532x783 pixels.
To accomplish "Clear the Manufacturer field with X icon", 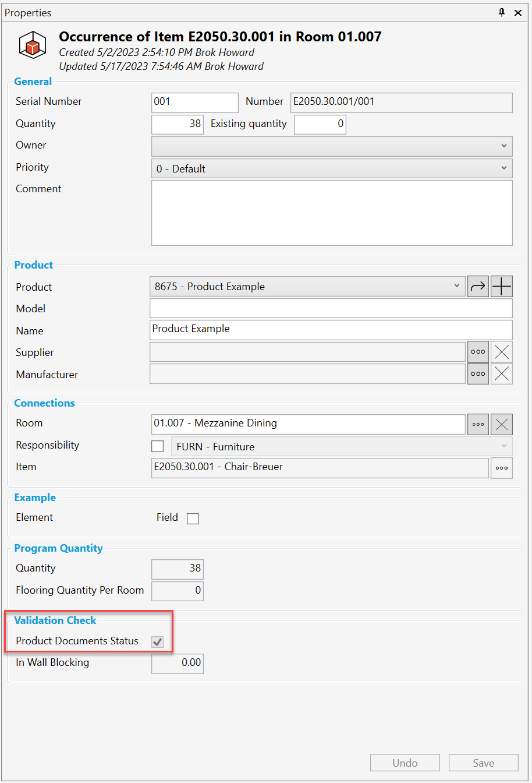I will (x=502, y=374).
